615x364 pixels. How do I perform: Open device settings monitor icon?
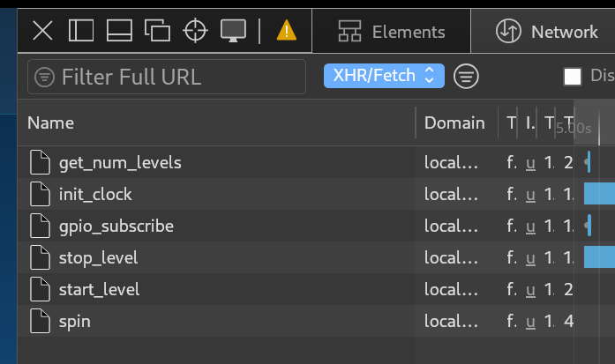tap(233, 31)
